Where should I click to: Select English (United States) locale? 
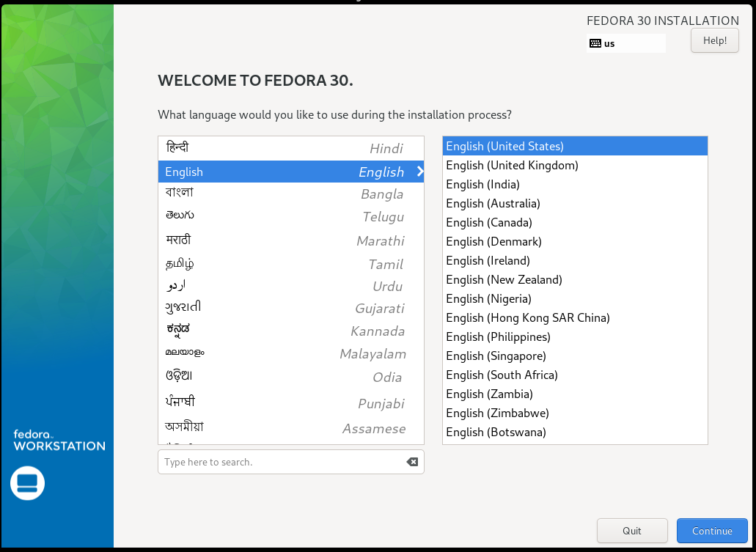tap(575, 146)
